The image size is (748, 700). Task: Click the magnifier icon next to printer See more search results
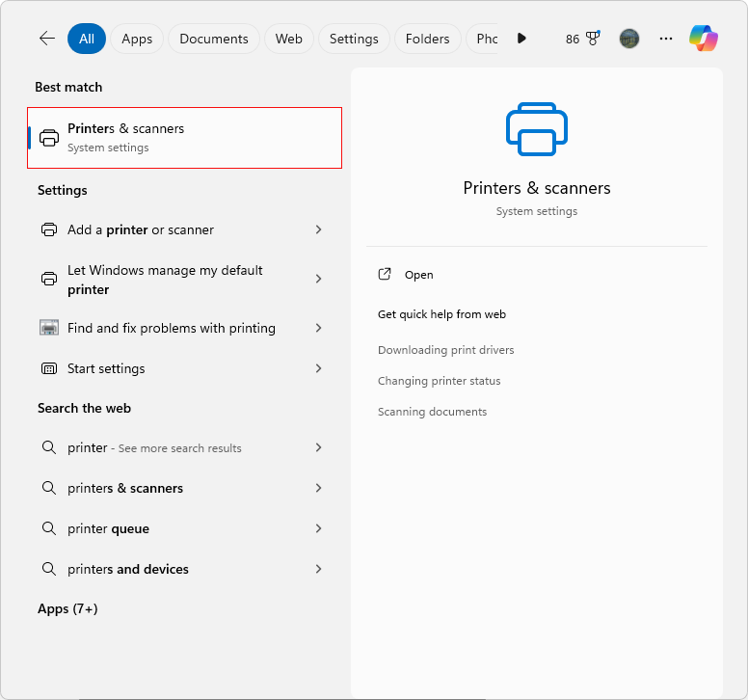48,447
